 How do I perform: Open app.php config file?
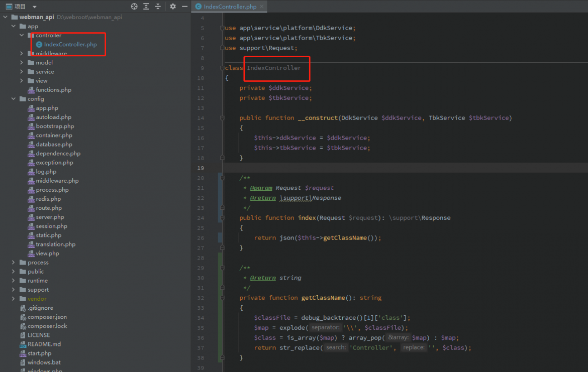(x=47, y=108)
